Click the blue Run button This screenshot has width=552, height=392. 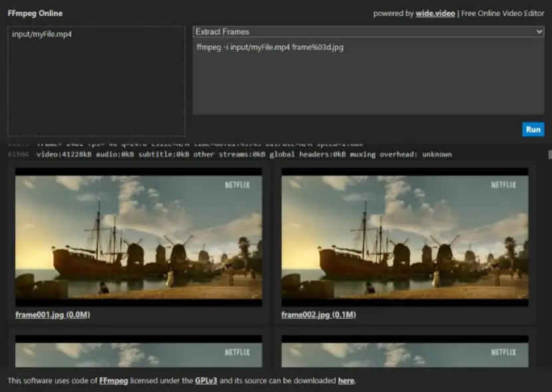click(533, 130)
